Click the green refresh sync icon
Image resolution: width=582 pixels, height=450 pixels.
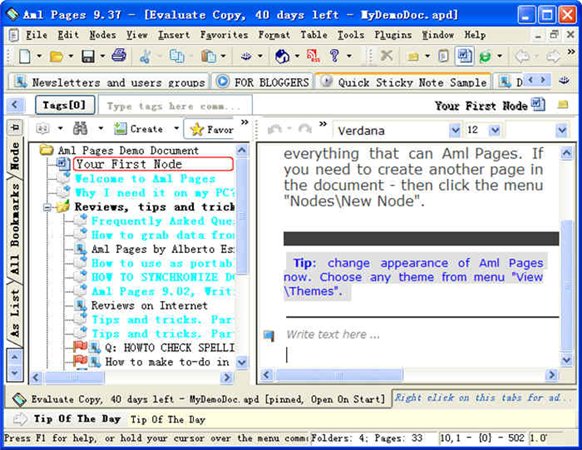[x=485, y=56]
